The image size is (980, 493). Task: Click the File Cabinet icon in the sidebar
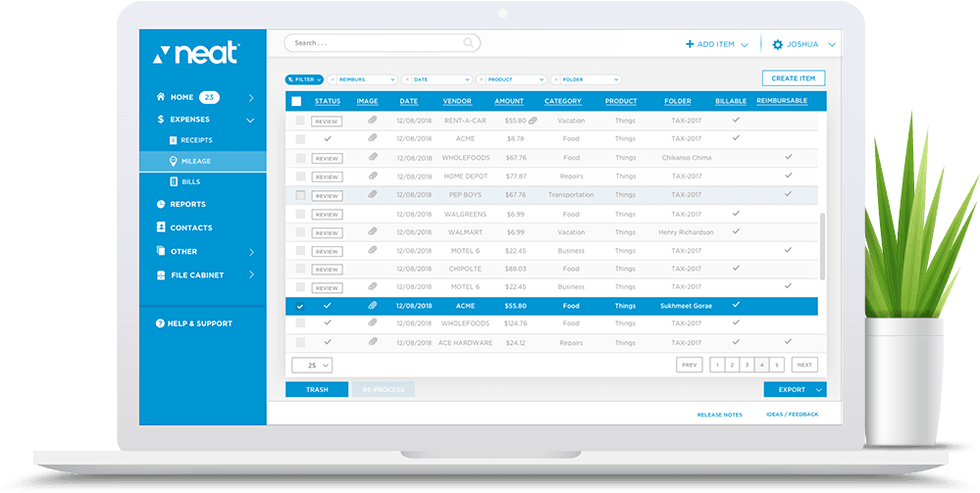(161, 275)
